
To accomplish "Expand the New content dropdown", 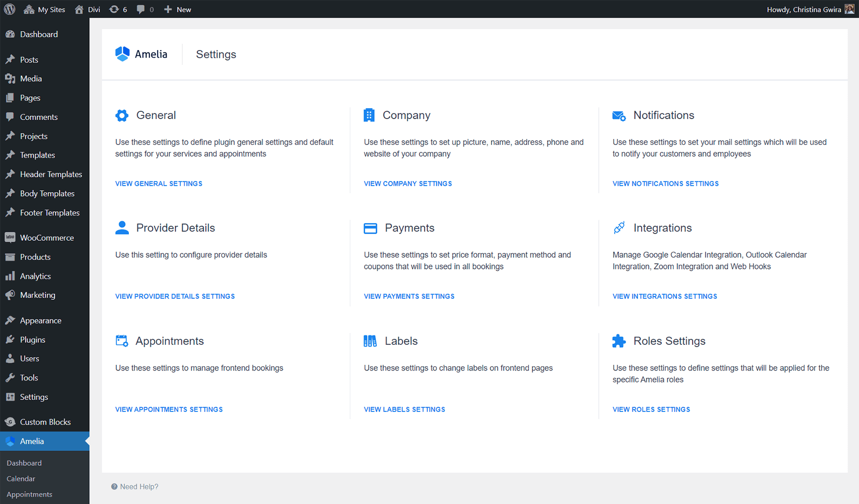I will point(178,10).
